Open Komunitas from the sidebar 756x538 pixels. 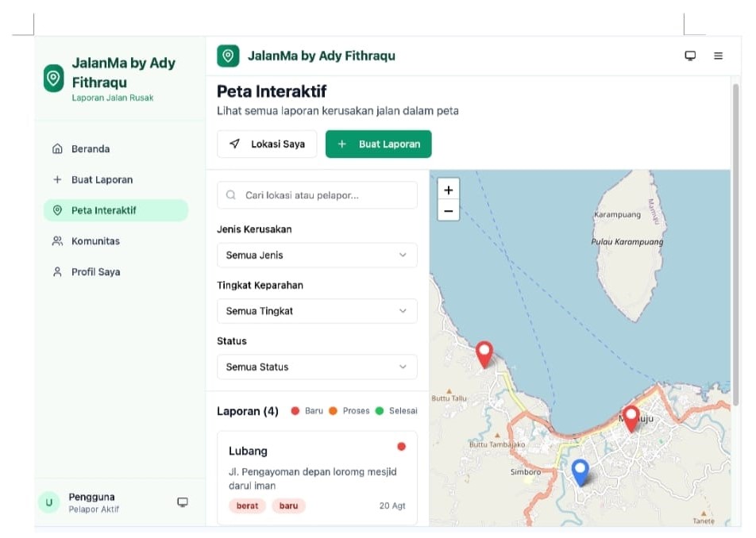tap(95, 241)
